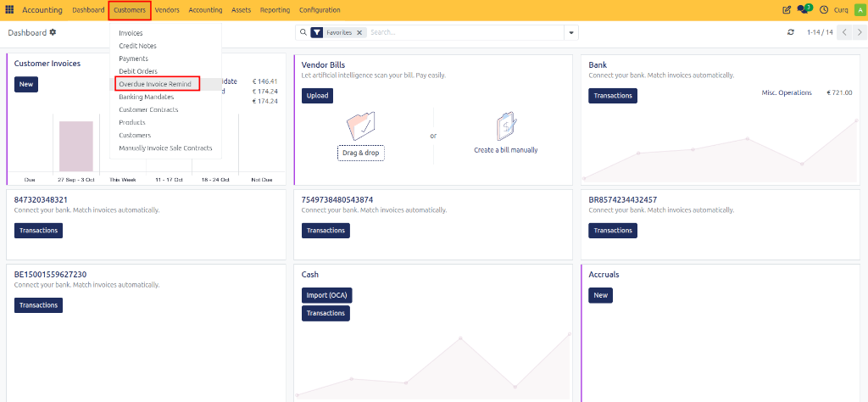This screenshot has height=402, width=868.
Task: Open the Cash card title
Action: click(x=310, y=275)
